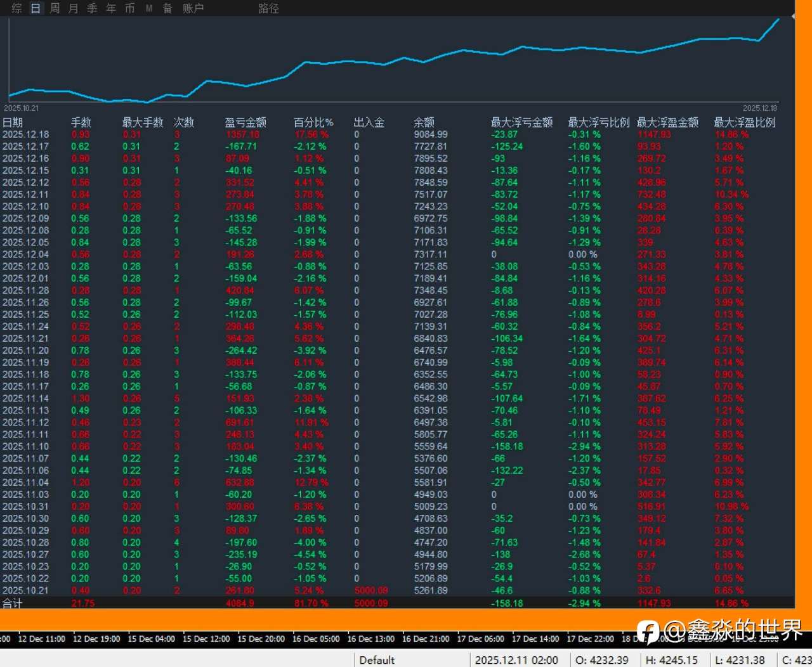This screenshot has height=667, width=812.
Task: Open the 季 (quarterly) tab
Action: click(92, 8)
